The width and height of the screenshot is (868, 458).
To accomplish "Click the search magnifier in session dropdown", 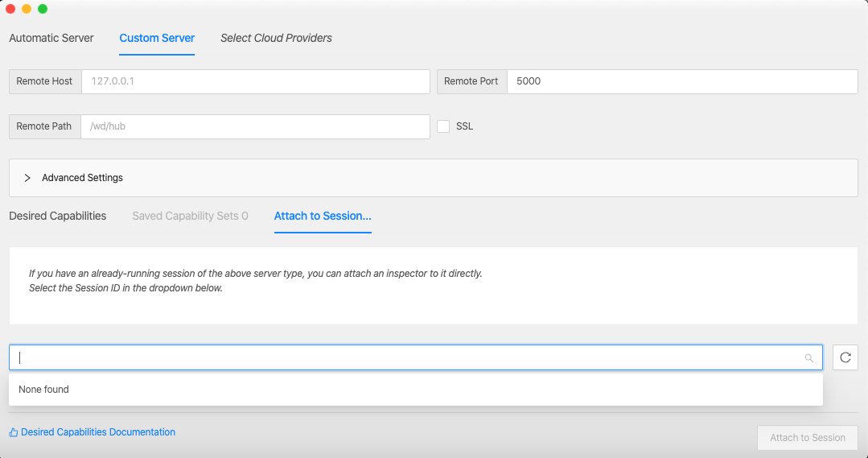I will pyautogui.click(x=808, y=358).
